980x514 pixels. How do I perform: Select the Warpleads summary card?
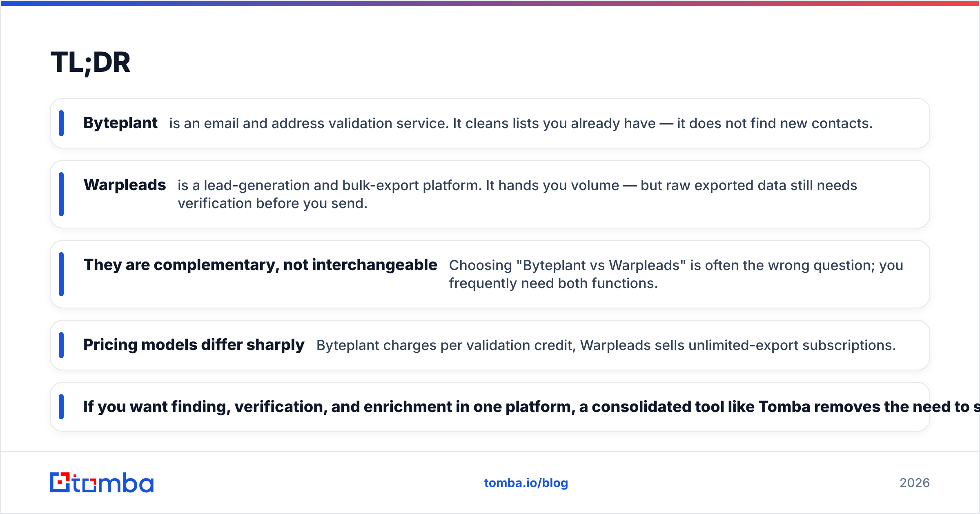click(x=490, y=194)
